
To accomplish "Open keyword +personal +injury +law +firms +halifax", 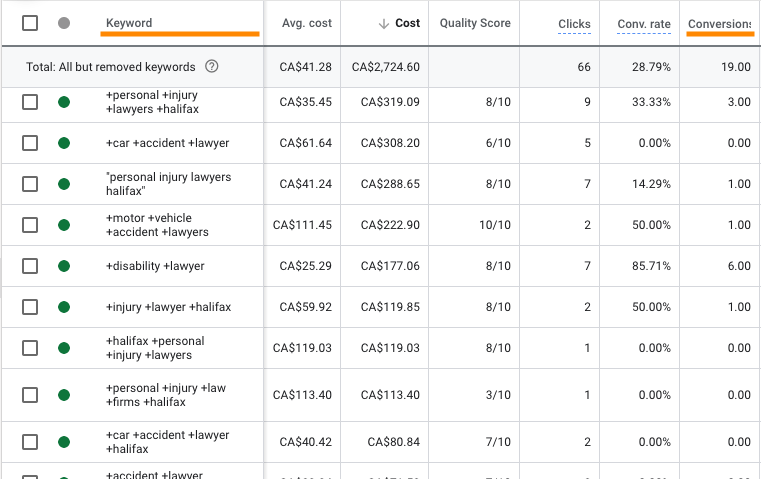I will coord(166,395).
